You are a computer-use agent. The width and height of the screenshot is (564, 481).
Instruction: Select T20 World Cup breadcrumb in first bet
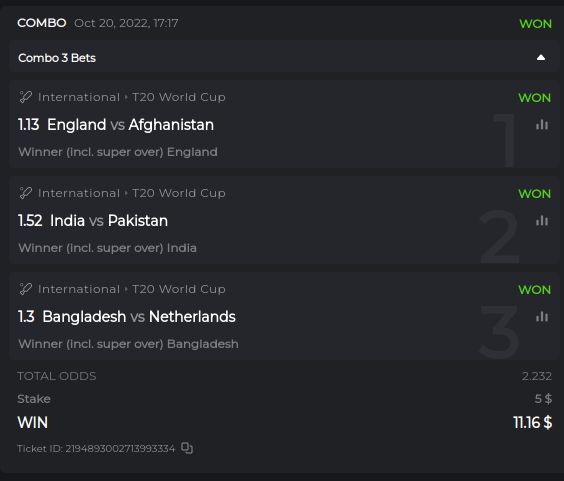tap(179, 97)
